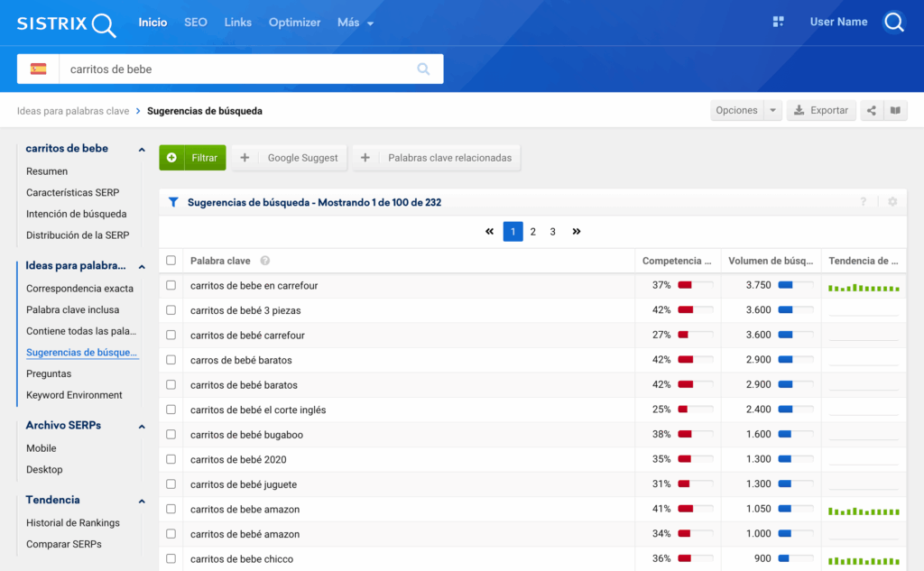Screen dimensions: 924x571
Task: Open the Opciones dropdown arrow
Action: click(772, 110)
